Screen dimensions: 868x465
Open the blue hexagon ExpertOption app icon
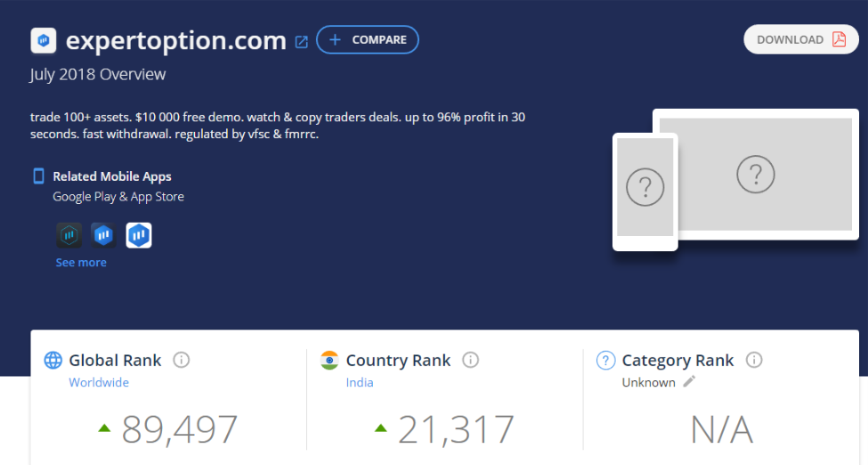103,235
